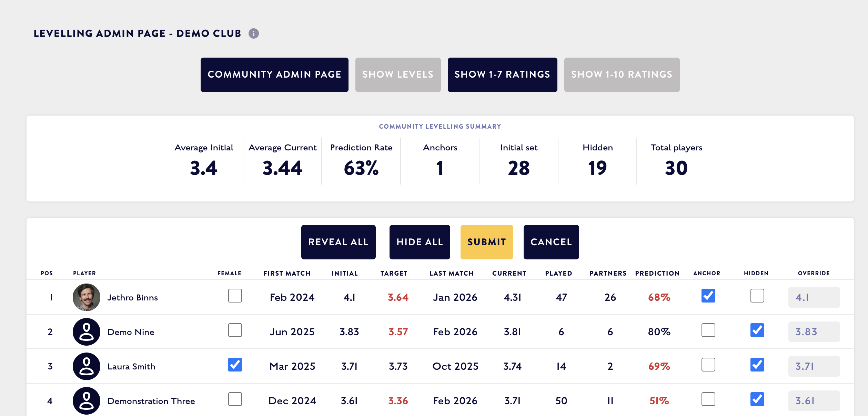
Task: Untick Jethro Binns' Anchor checkbox
Action: (708, 296)
